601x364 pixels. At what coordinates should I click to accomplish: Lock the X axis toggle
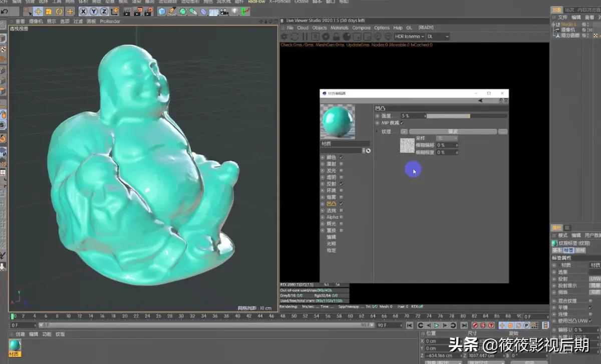(x=82, y=11)
